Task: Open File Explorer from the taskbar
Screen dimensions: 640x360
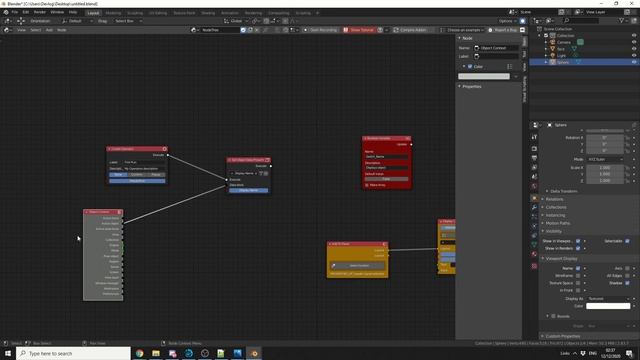Action: pos(156,353)
